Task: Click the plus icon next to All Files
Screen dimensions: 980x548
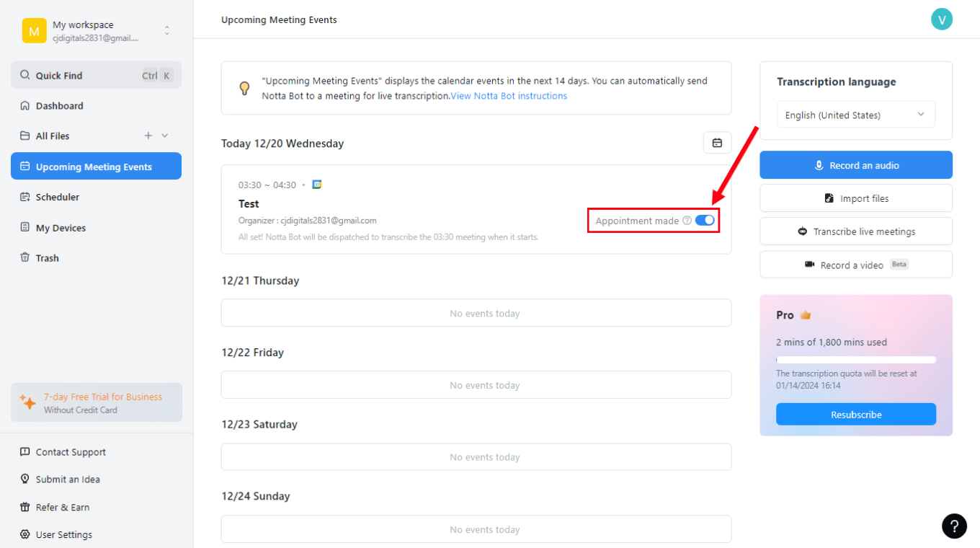Action: 148,136
